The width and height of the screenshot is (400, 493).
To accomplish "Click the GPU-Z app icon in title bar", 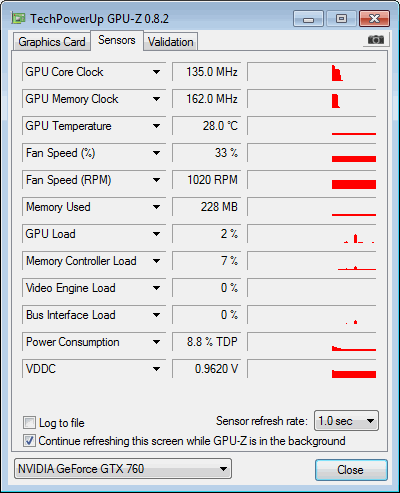I will [x=18, y=18].
